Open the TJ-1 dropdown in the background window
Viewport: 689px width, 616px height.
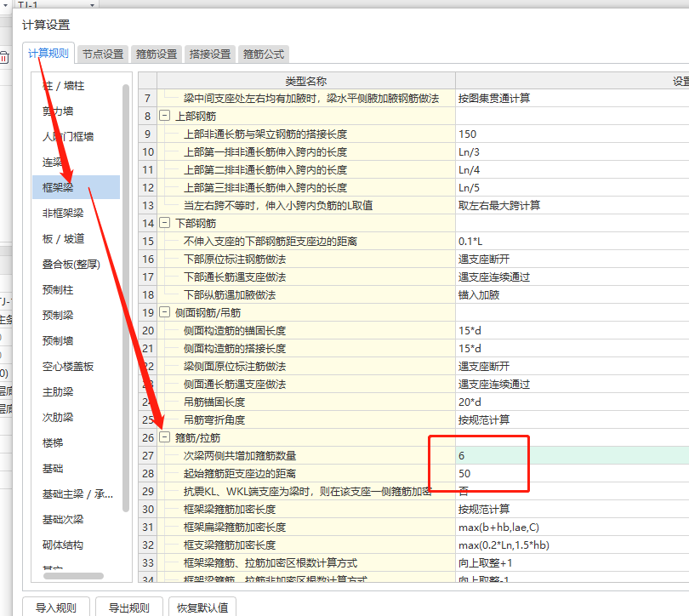(92, 5)
